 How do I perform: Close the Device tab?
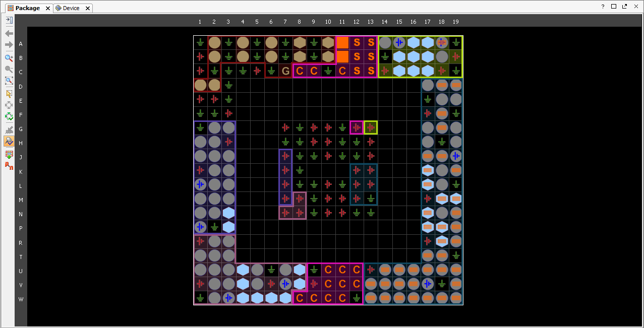pos(87,9)
